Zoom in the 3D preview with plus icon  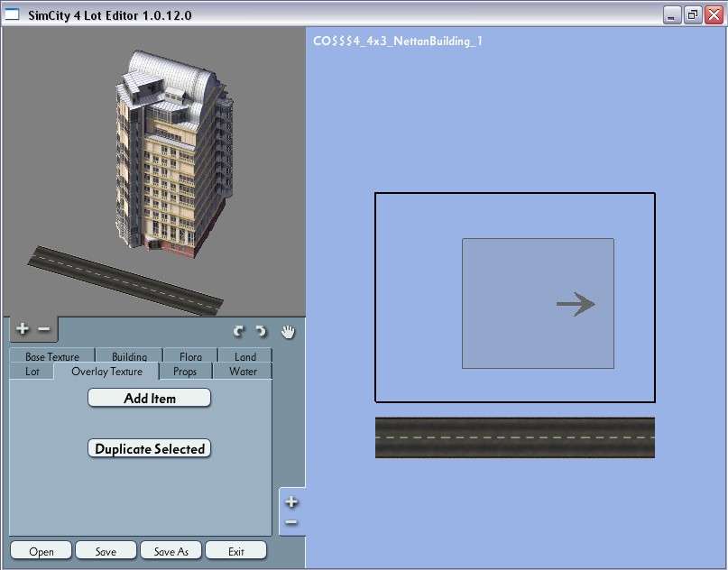click(22, 328)
